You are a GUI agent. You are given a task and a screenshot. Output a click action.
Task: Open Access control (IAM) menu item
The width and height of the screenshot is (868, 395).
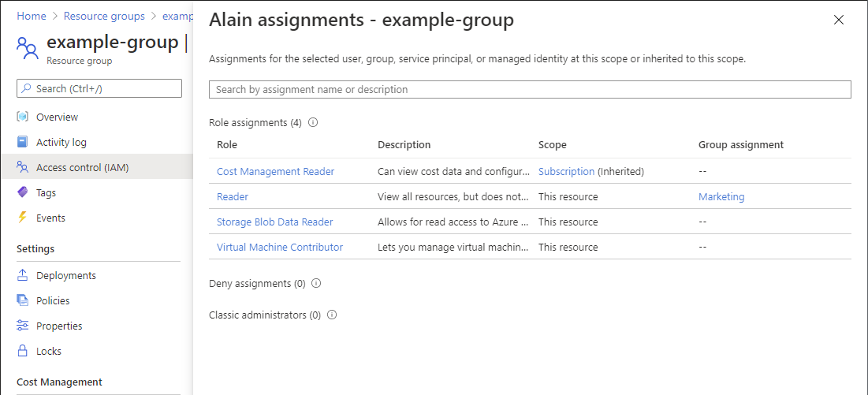click(82, 167)
